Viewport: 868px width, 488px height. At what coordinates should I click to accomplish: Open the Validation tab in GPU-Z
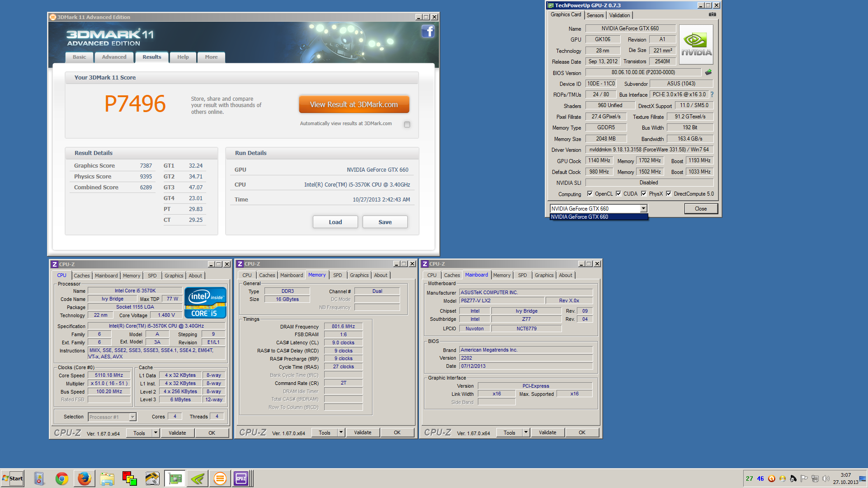[619, 15]
